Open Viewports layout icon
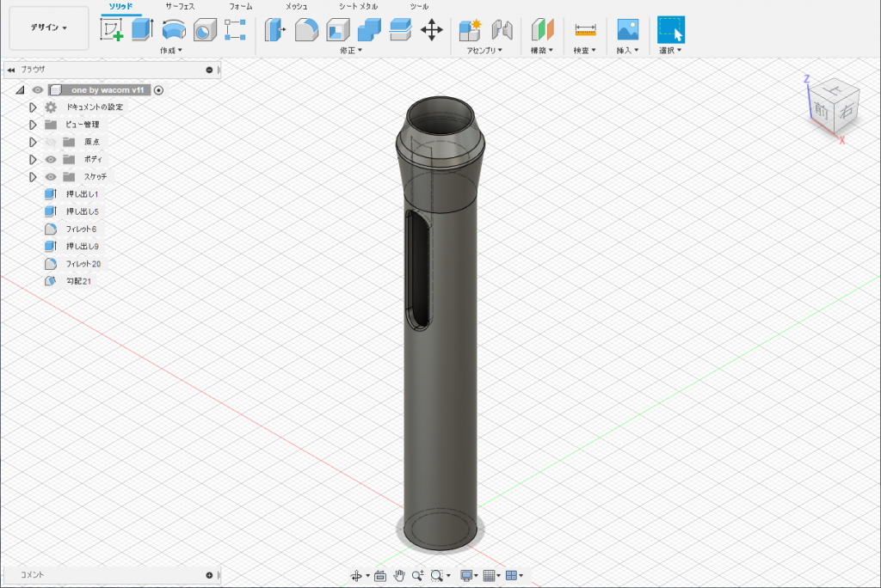881x588 pixels. (511, 576)
